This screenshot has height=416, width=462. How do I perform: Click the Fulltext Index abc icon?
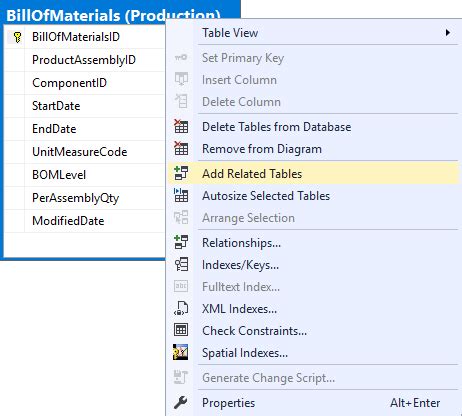(181, 286)
